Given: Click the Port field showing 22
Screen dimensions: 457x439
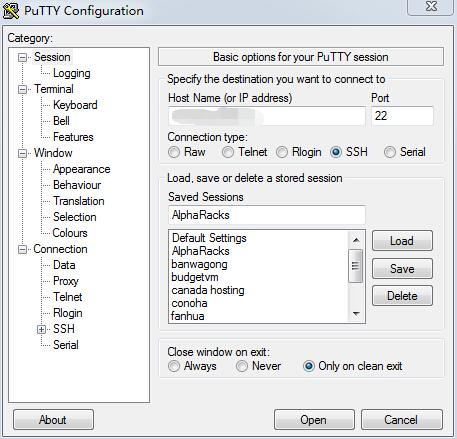Looking at the screenshot, I should 402,116.
